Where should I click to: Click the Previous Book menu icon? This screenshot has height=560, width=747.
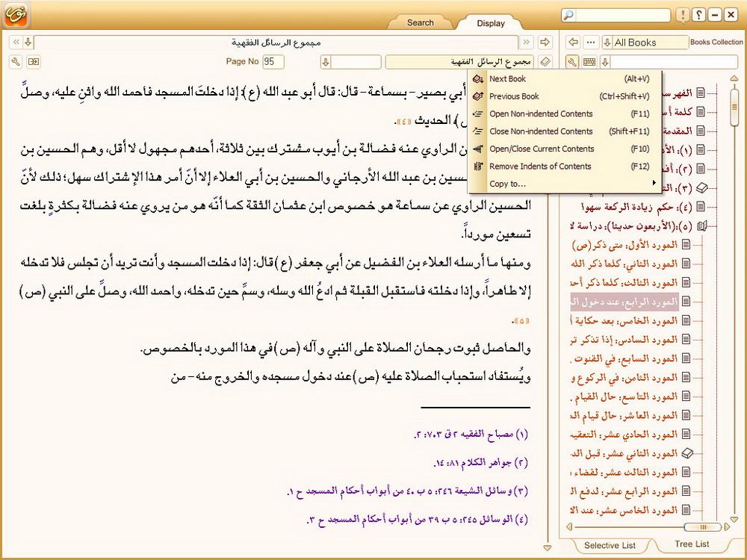coord(478,96)
